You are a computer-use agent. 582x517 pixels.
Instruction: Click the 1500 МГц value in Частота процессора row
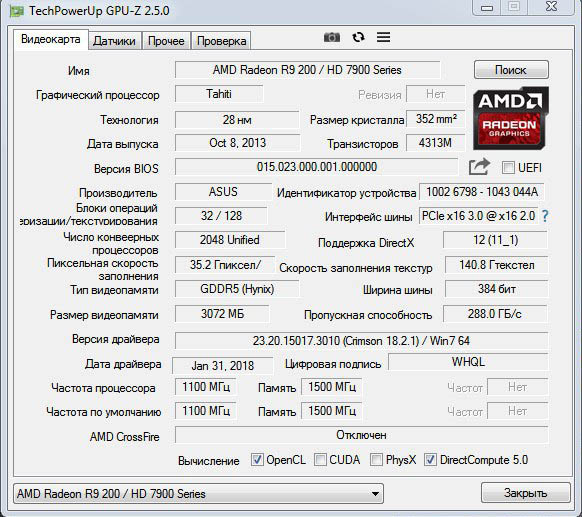332,387
